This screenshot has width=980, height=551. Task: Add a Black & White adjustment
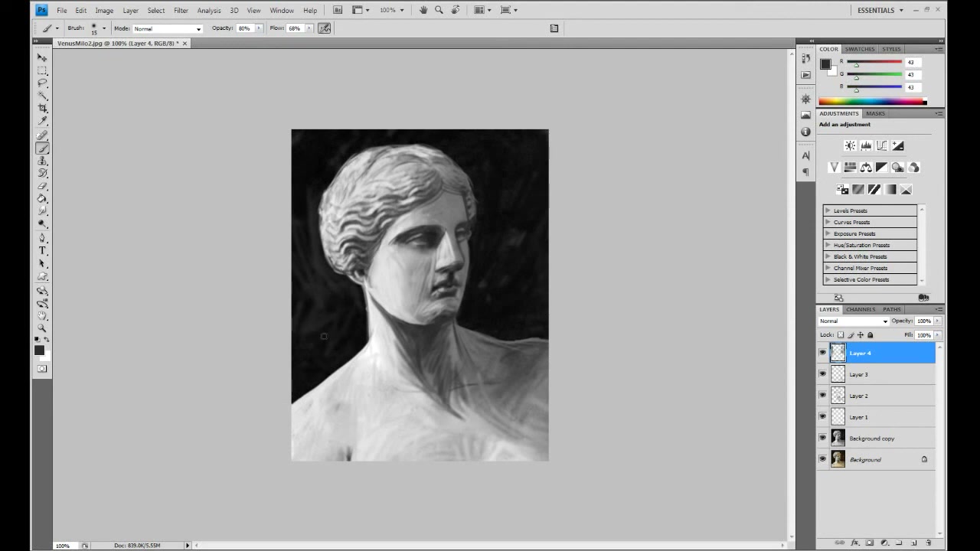882,168
